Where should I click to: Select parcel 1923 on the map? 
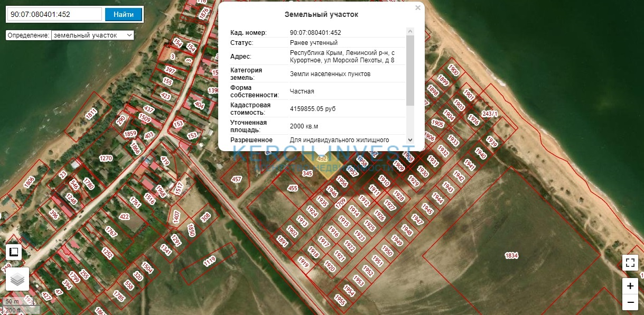click(360, 235)
